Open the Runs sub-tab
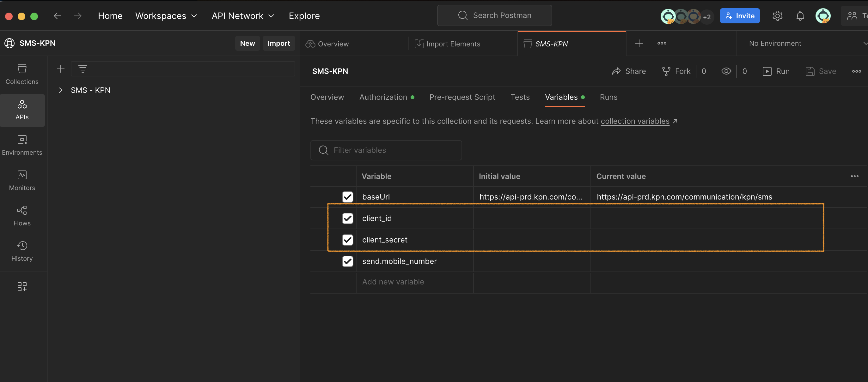The height and width of the screenshot is (382, 868). coord(608,97)
